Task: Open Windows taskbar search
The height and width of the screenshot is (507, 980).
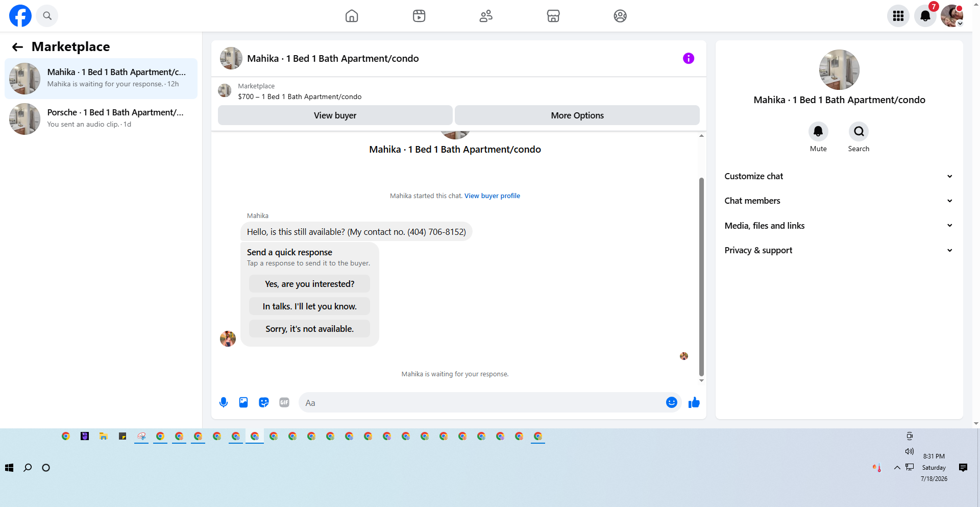Action: 28,468
